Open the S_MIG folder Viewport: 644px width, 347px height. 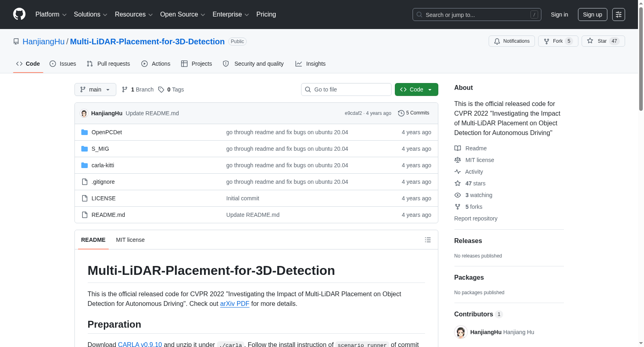pyautogui.click(x=100, y=149)
